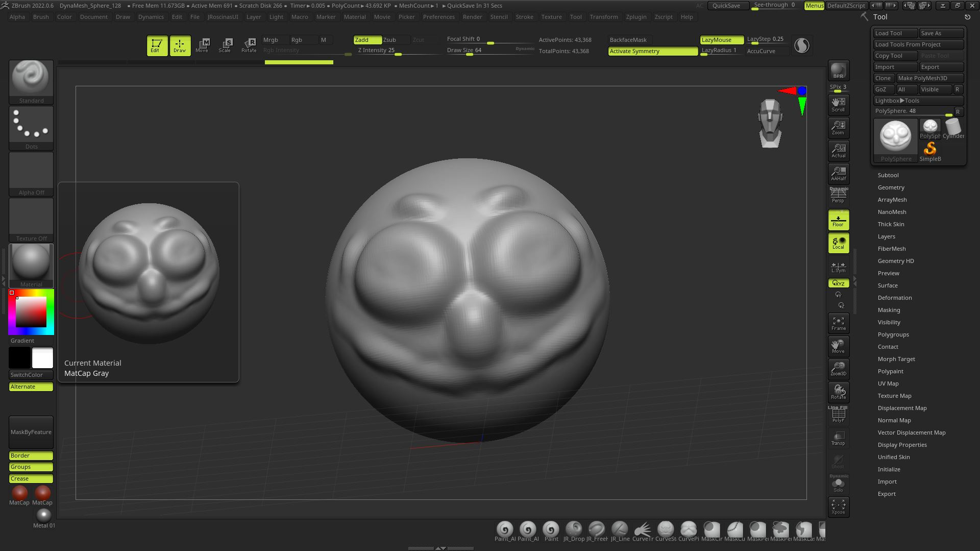980x551 pixels.
Task: Open the Render menu
Action: [x=472, y=17]
